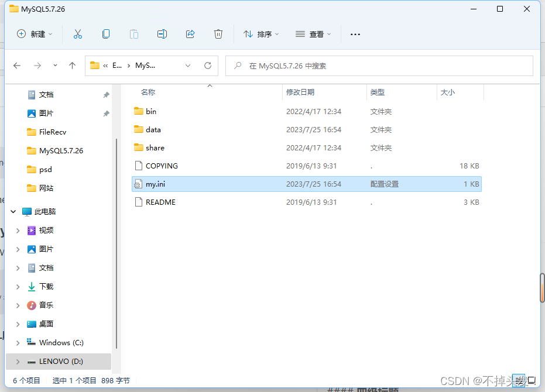545x392 pixels.
Task: Go forward with the right arrow
Action: click(x=37, y=66)
